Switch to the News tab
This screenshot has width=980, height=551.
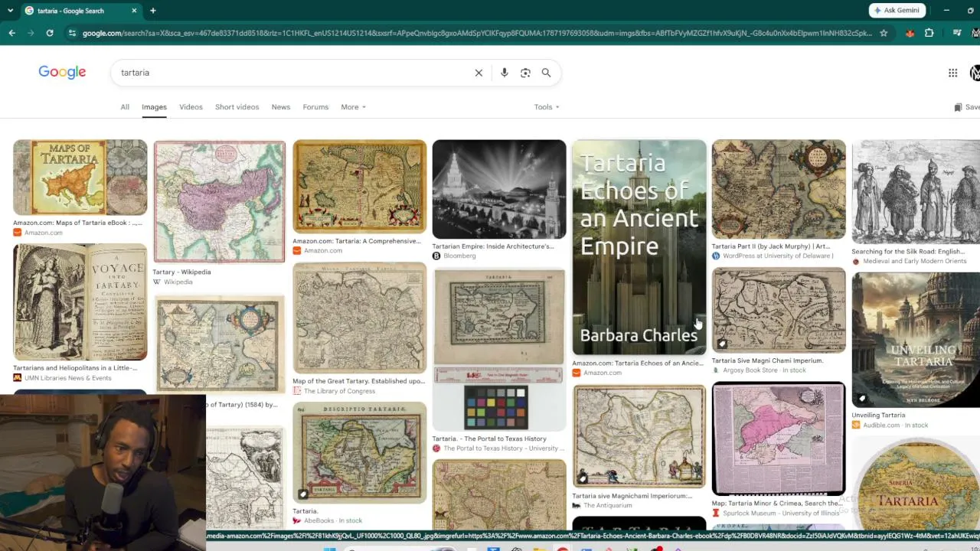pos(281,107)
